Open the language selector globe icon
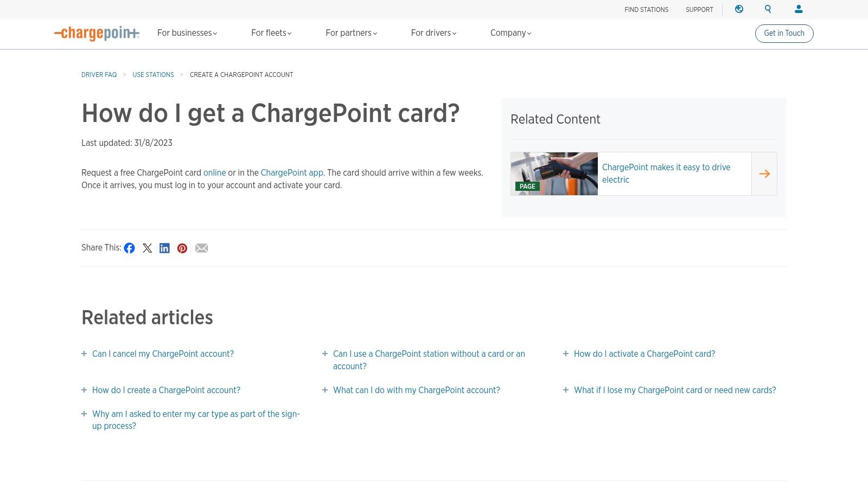 tap(738, 9)
